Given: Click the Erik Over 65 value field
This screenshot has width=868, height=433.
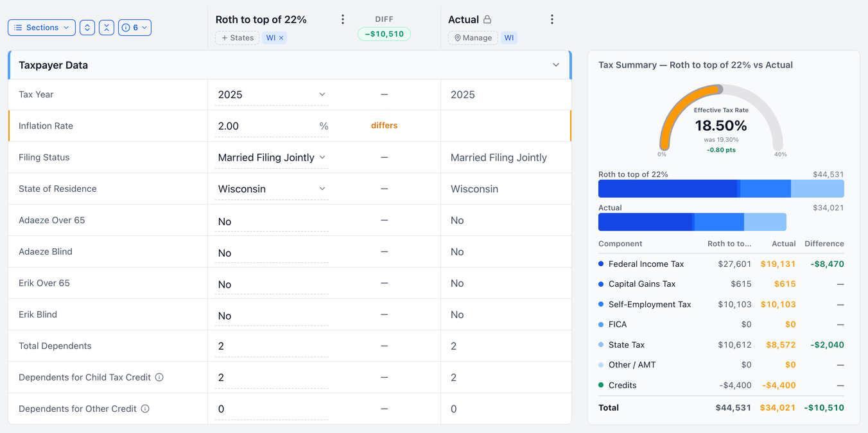Looking at the screenshot, I should point(272,284).
